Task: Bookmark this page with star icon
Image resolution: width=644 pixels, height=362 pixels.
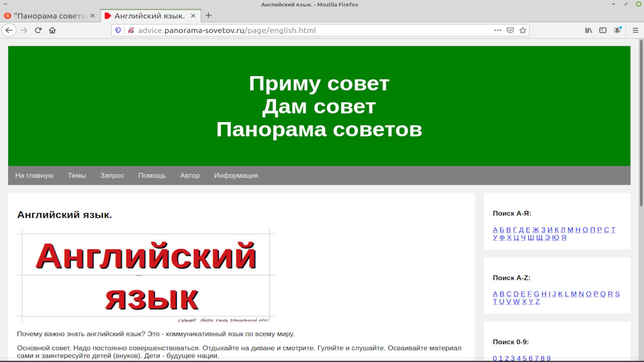Action: [523, 30]
